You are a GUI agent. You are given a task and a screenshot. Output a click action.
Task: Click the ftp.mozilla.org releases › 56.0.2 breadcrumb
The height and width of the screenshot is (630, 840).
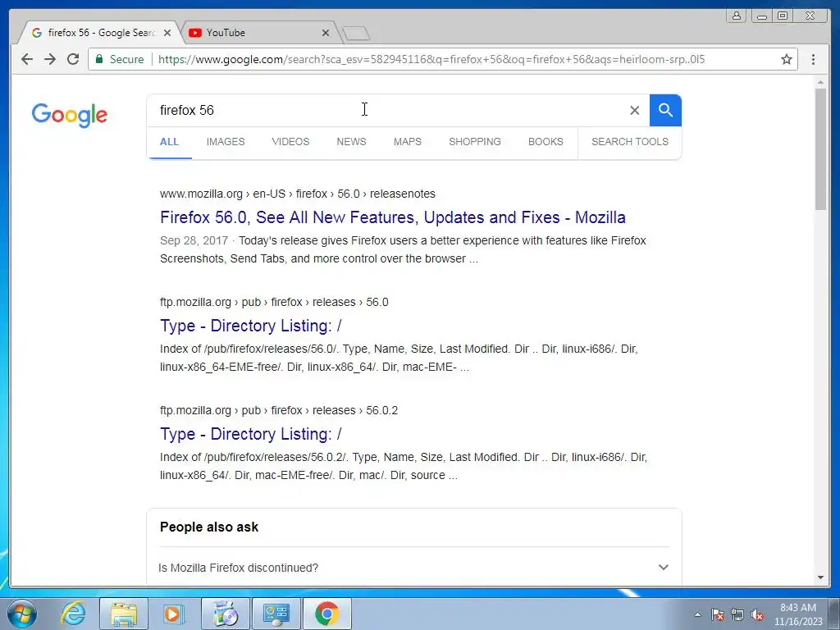279,410
